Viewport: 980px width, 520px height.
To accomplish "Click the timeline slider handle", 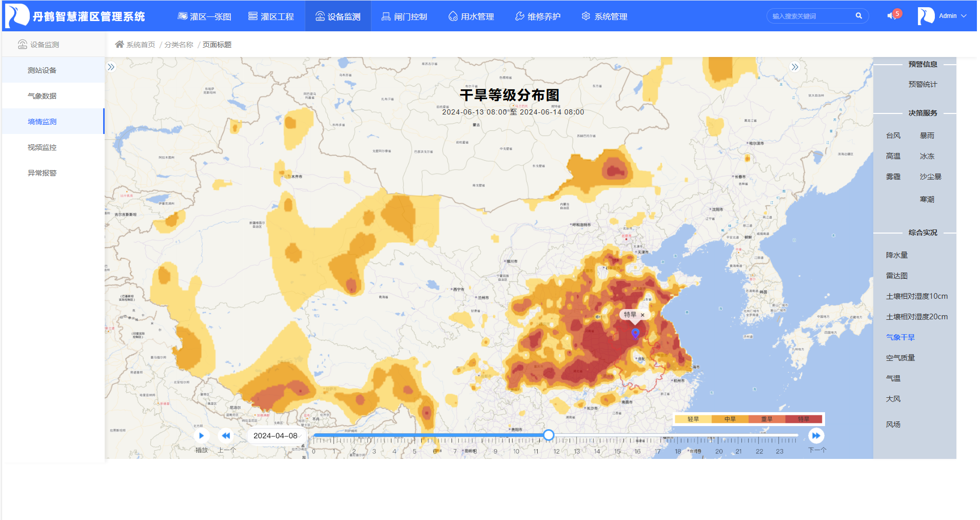I will 548,435.
